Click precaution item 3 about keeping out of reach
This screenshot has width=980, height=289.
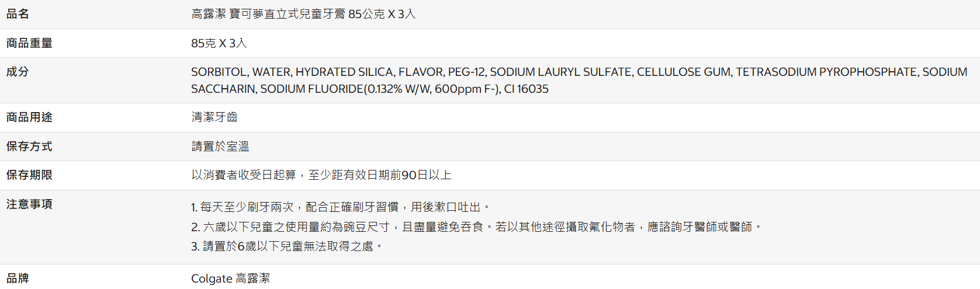287,246
